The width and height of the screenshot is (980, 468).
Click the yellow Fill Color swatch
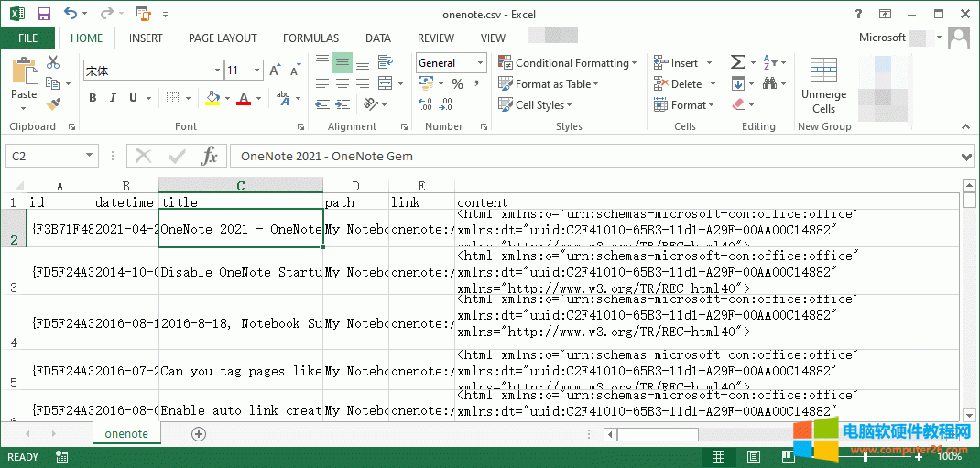(x=212, y=99)
